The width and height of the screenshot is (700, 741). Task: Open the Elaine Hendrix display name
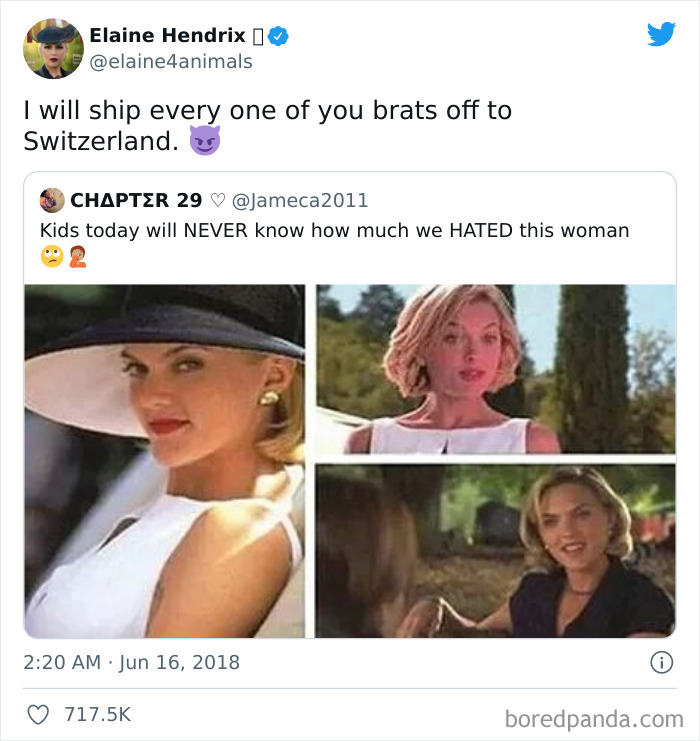coord(167,36)
